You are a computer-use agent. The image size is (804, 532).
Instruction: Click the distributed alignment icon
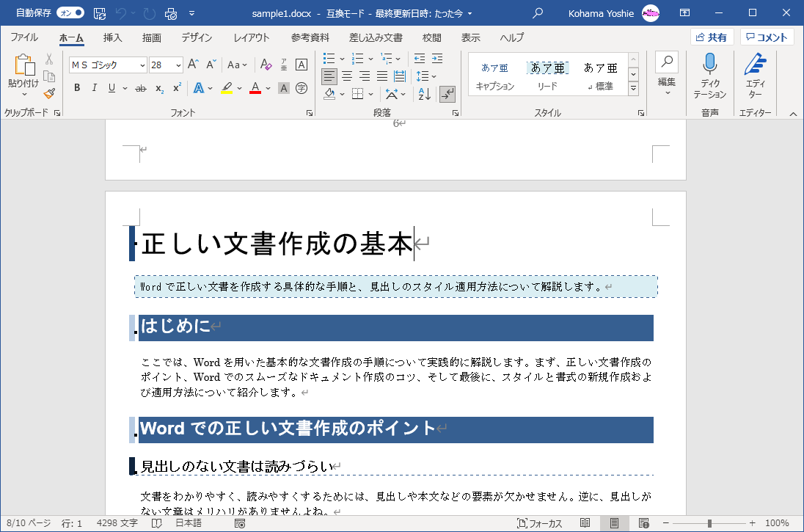(400, 76)
